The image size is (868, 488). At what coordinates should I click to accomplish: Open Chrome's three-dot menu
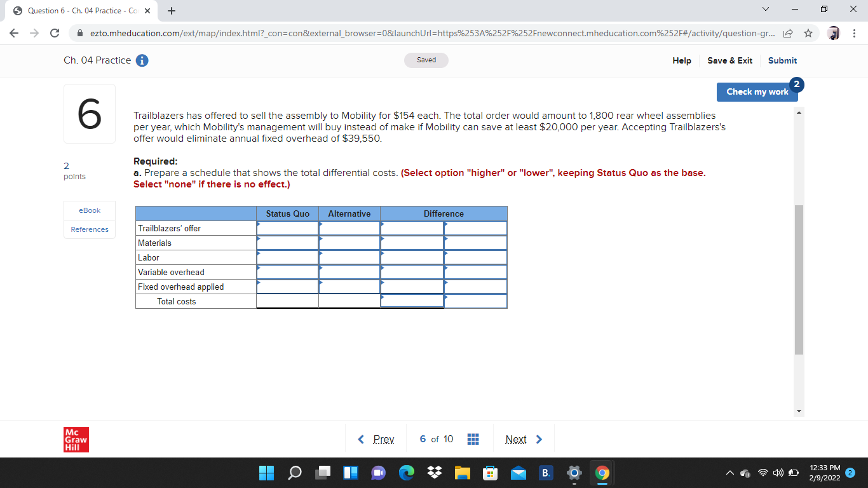855,33
